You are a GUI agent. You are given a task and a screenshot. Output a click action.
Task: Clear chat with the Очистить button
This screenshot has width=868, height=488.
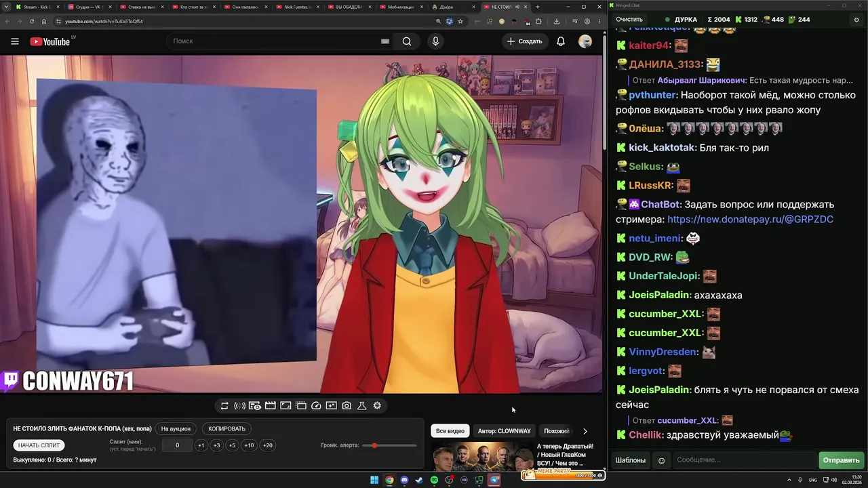pos(629,20)
